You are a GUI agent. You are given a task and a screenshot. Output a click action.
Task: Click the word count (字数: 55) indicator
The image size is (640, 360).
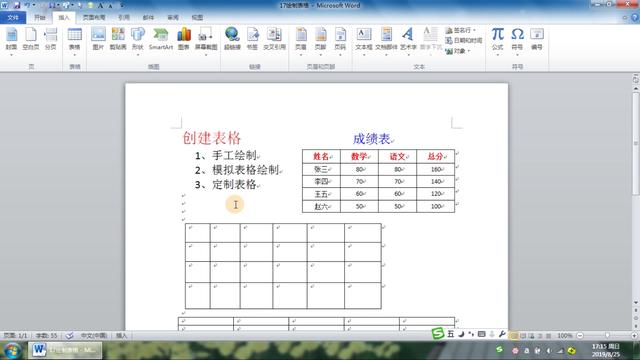click(47, 336)
